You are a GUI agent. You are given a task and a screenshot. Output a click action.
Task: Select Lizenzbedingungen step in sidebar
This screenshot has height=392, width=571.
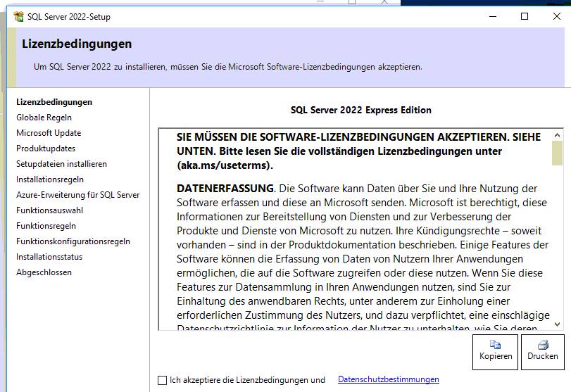coord(54,102)
